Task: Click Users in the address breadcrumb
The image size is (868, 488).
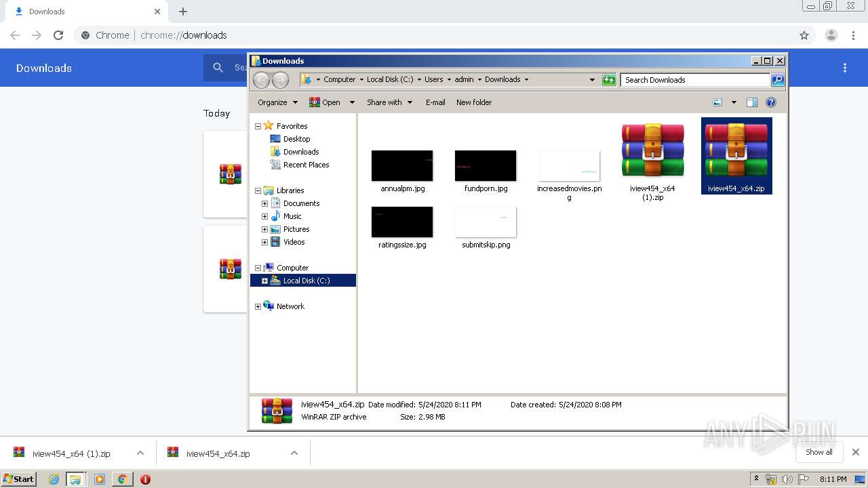Action: click(x=434, y=79)
